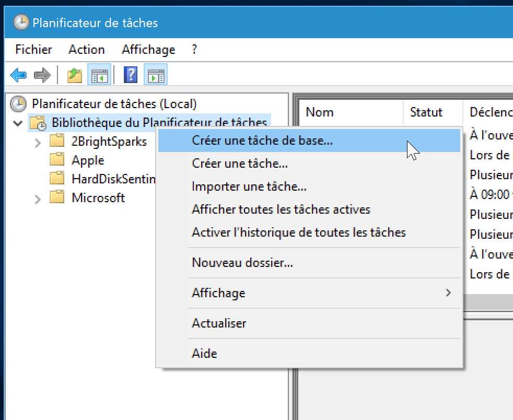Screen dimensions: 513x420
Task: Choose Actualiser in context menu
Action: (309, 323)
